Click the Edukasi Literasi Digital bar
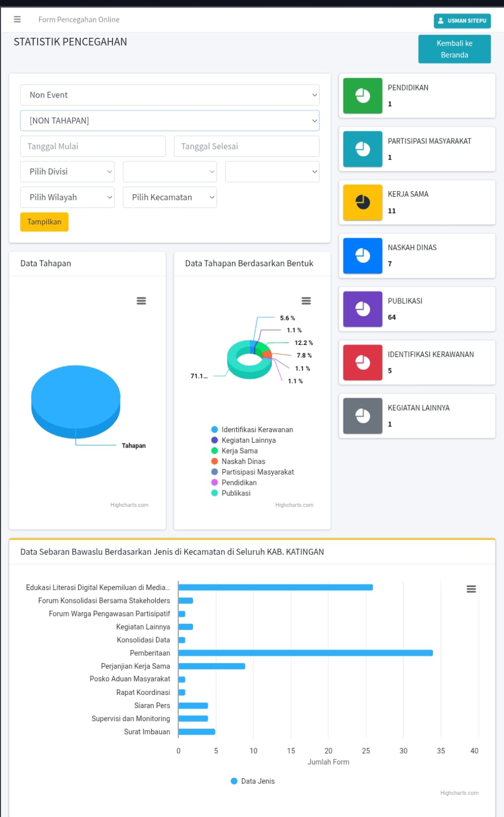 276,588
